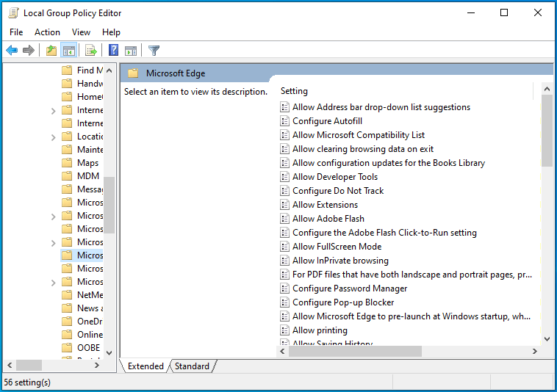The image size is (557, 392).
Task: Click the policy icon beside Allow printing
Action: (x=284, y=330)
